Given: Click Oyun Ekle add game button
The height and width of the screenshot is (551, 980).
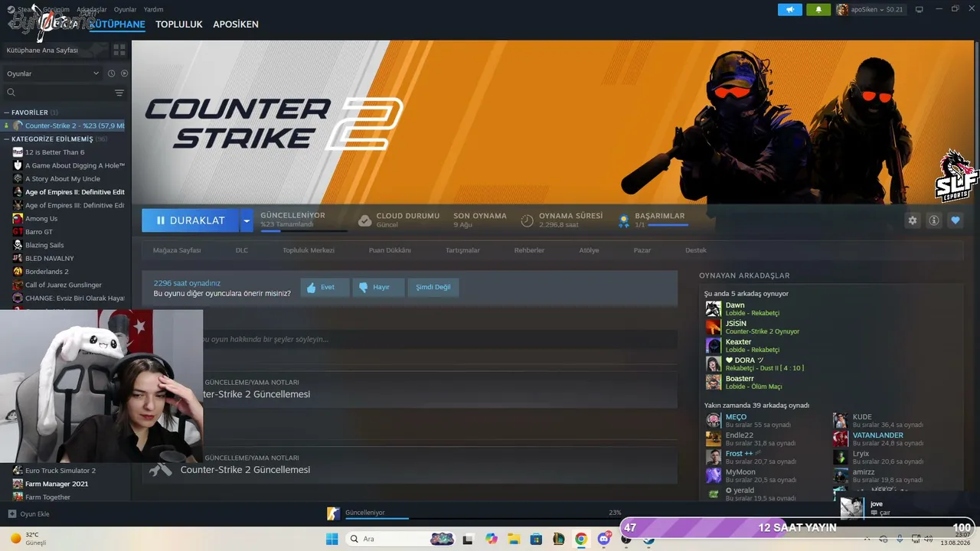Looking at the screenshot, I should pos(29,514).
